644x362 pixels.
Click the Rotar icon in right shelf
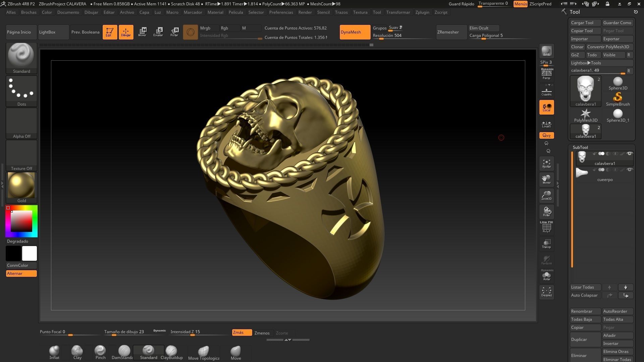point(546,212)
